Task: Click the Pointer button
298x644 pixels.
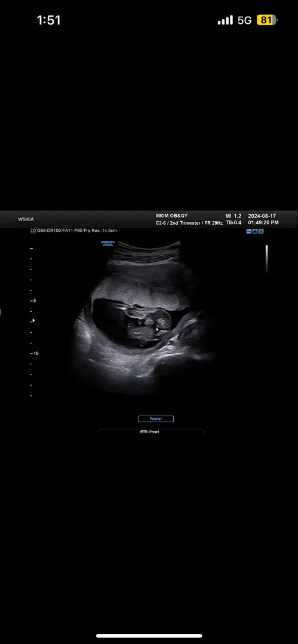Action: (156, 419)
